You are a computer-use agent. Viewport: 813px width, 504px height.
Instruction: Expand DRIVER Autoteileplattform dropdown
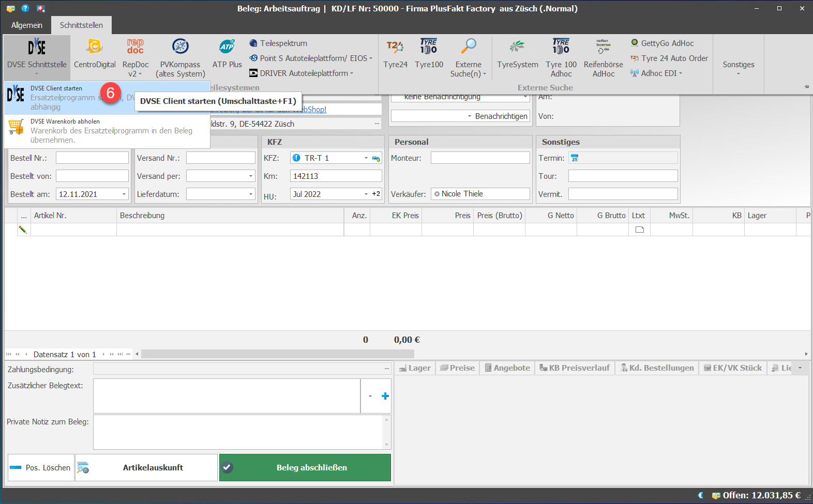coord(352,73)
